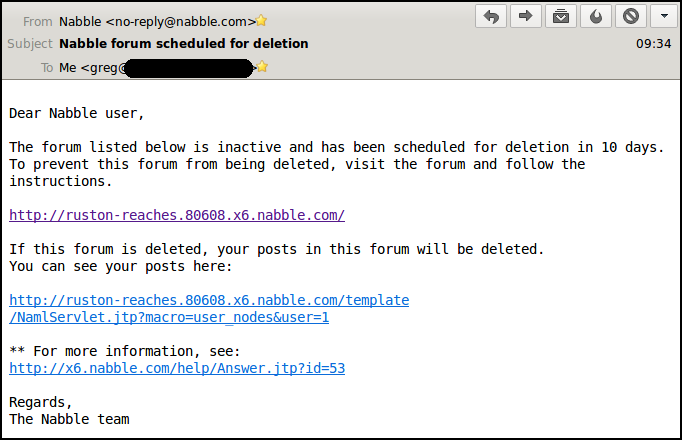
Task: Delete this message
Action: pos(629,17)
